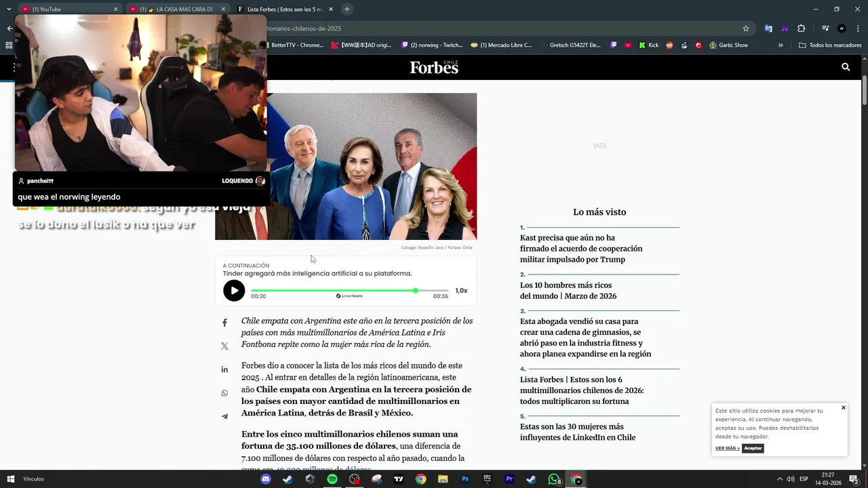Expand hidden bookmarks with double chevron
This screenshot has width=868, height=488.
[x=781, y=45]
